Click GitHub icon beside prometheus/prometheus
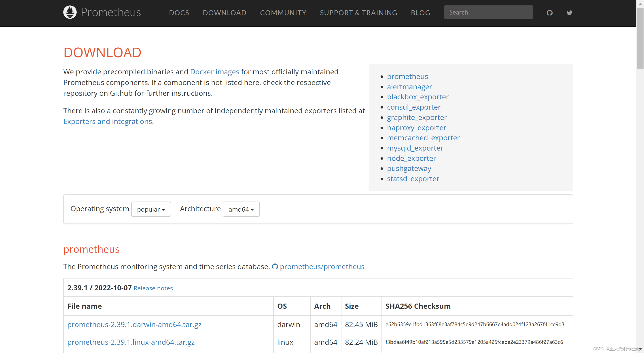Image resolution: width=644 pixels, height=353 pixels. (x=275, y=266)
